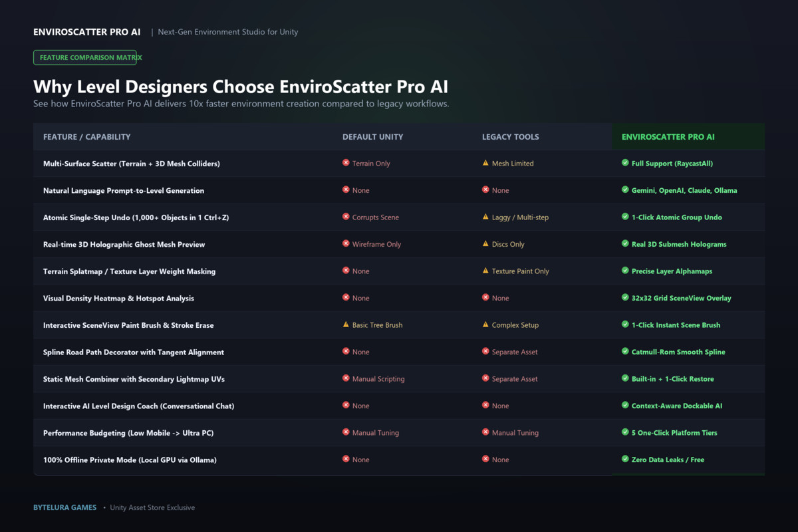Click the "Spline Road Path Decorator with Tangent Alignment" row label
Viewport: 798px width, 532px height.
coord(134,352)
